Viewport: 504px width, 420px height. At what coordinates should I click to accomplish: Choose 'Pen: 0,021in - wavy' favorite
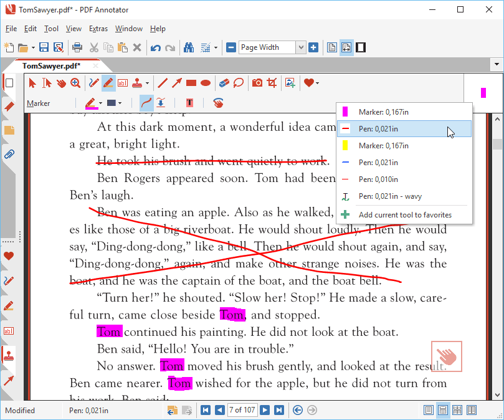pos(404,196)
